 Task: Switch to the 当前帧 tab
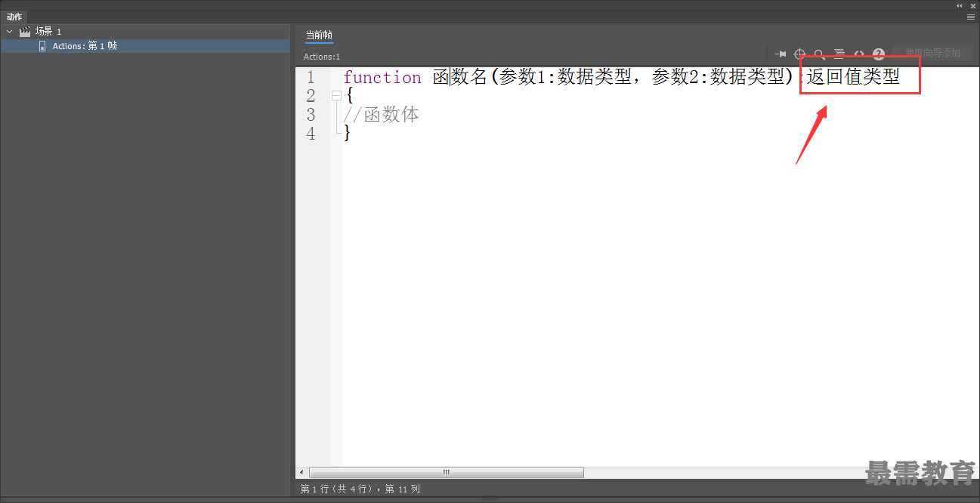[x=319, y=35]
